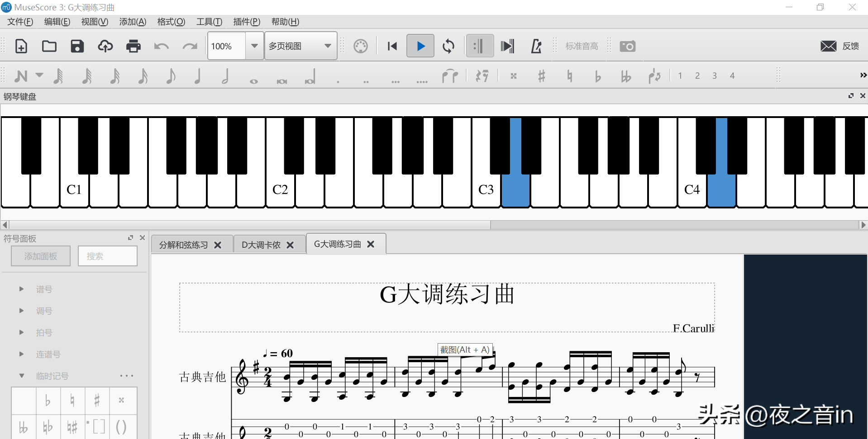Upload score to cloud

tap(105, 46)
